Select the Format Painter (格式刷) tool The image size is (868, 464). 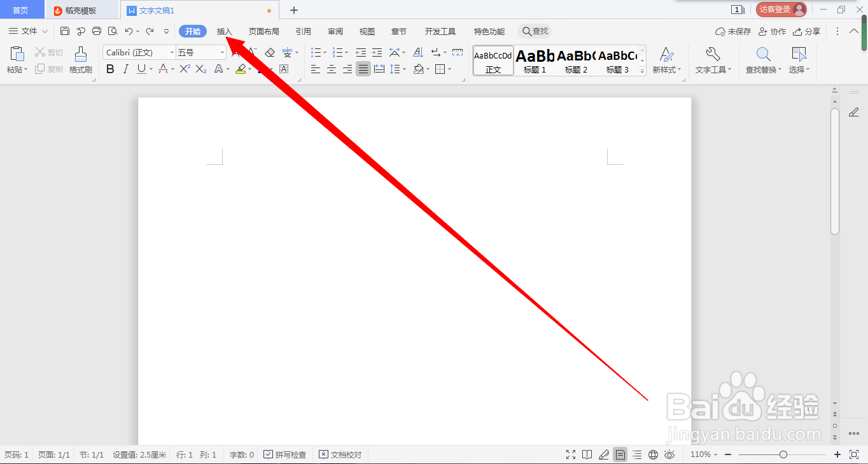pyautogui.click(x=81, y=60)
